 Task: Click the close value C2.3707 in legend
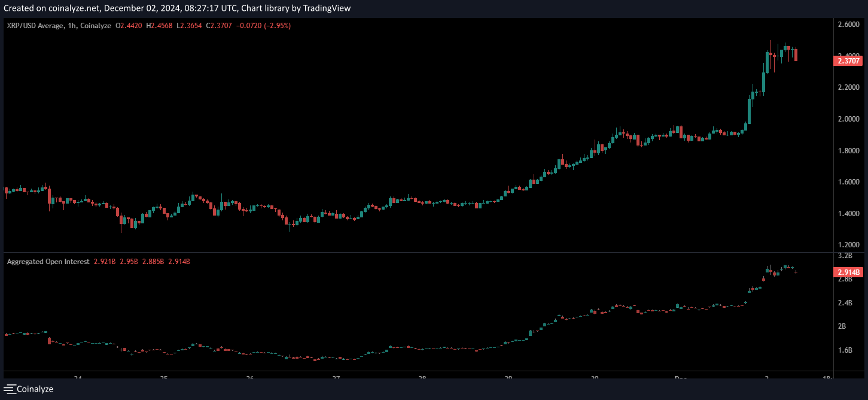pyautogui.click(x=220, y=26)
